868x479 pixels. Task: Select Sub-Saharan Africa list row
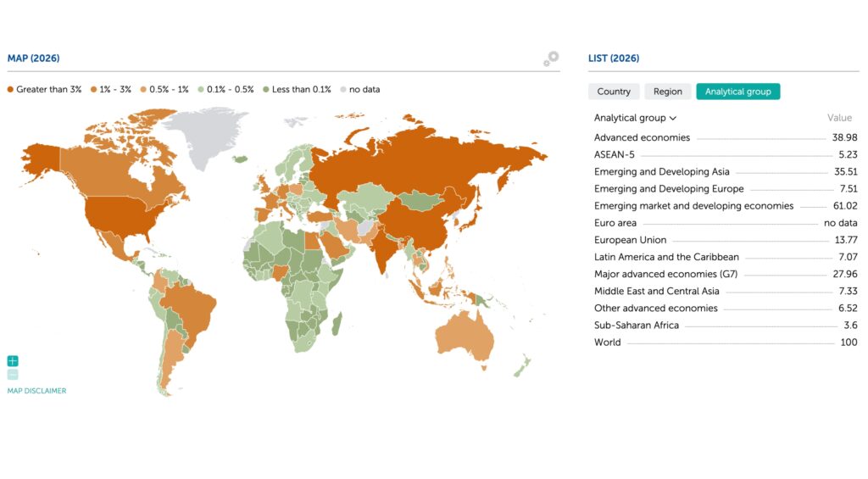pyautogui.click(x=636, y=325)
